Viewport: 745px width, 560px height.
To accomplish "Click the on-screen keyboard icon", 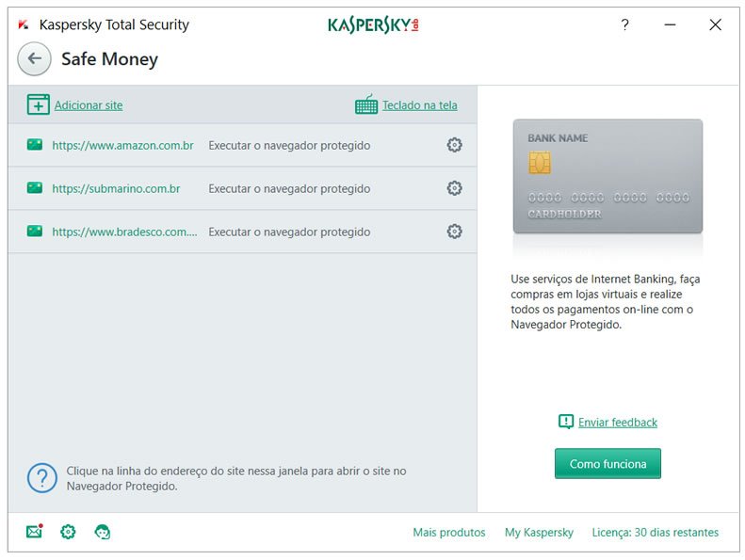I will [x=366, y=104].
